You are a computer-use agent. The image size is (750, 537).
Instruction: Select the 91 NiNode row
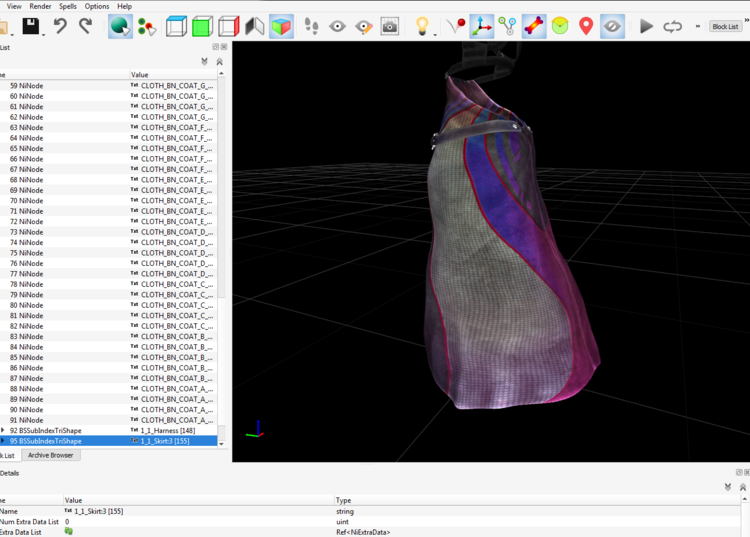tap(109, 420)
